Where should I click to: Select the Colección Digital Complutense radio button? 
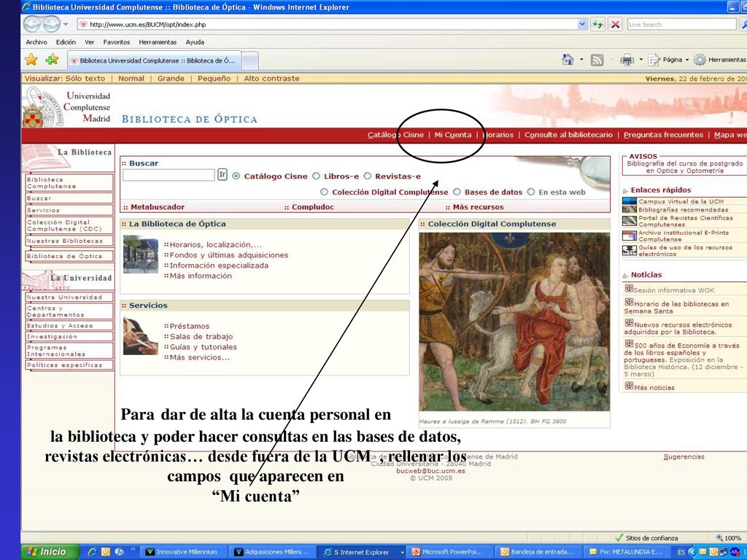pyautogui.click(x=325, y=192)
